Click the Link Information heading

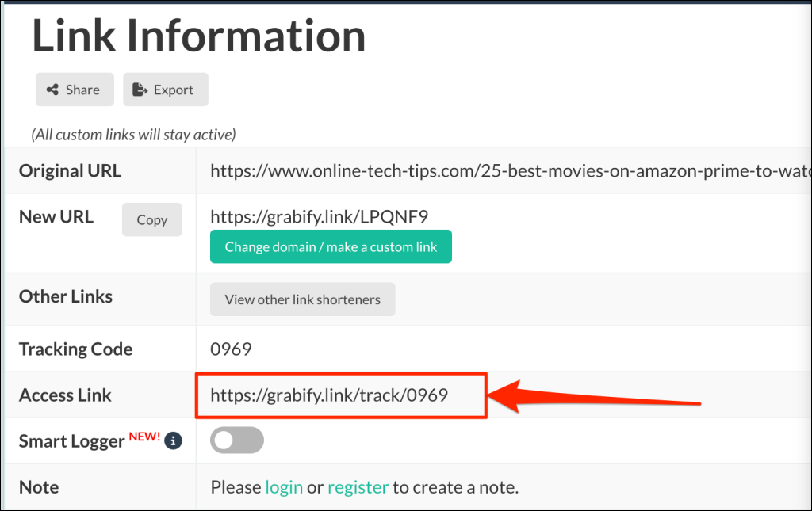click(198, 36)
